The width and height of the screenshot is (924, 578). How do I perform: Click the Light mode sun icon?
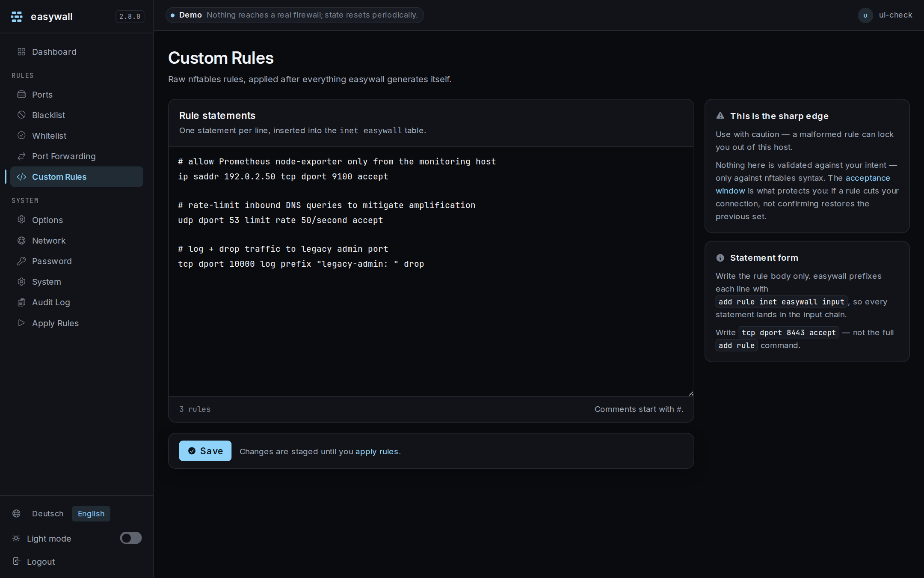[16, 538]
